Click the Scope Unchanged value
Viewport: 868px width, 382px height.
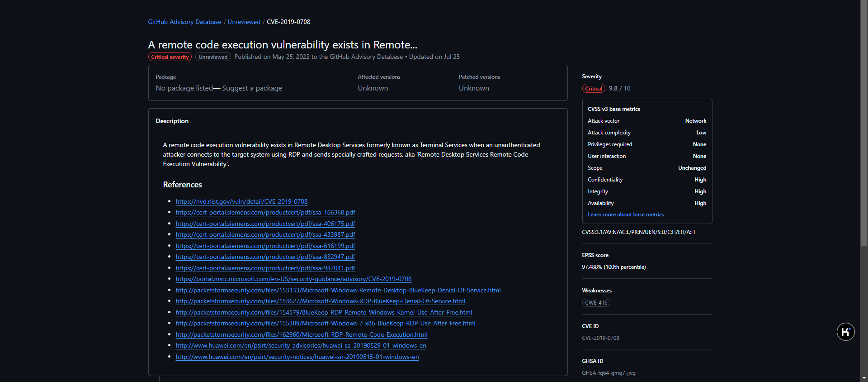click(x=692, y=168)
